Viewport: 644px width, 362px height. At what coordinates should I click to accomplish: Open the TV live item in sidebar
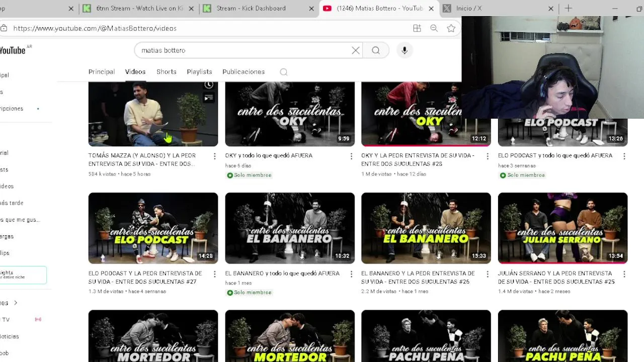point(20,320)
